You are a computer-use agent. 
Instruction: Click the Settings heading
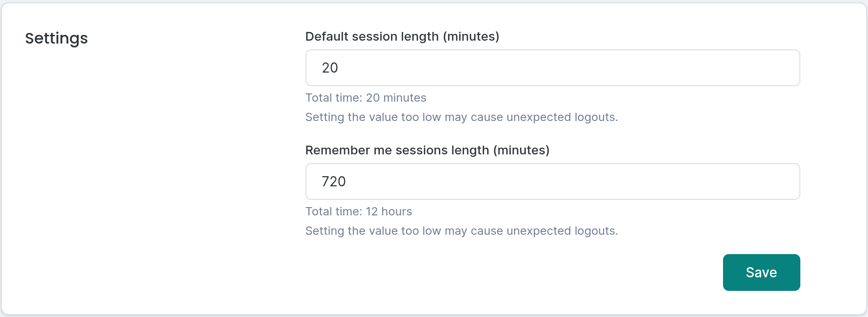point(57,38)
